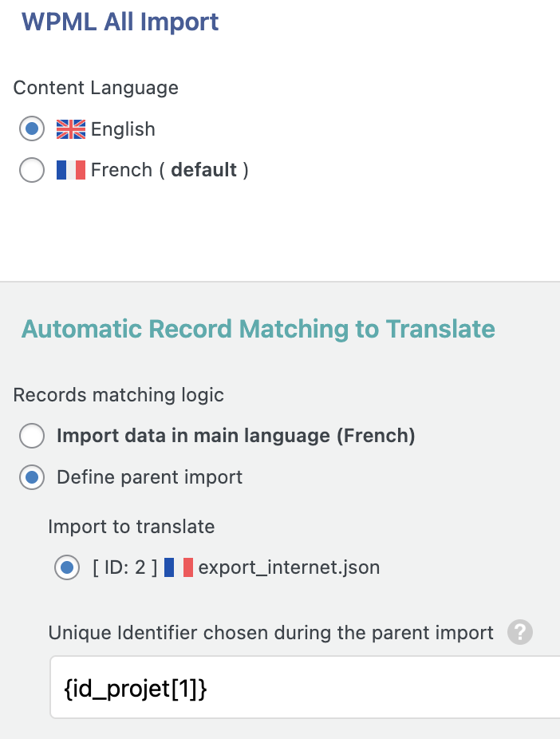Click the Automatic Record Matching to Translate heading

point(258,329)
